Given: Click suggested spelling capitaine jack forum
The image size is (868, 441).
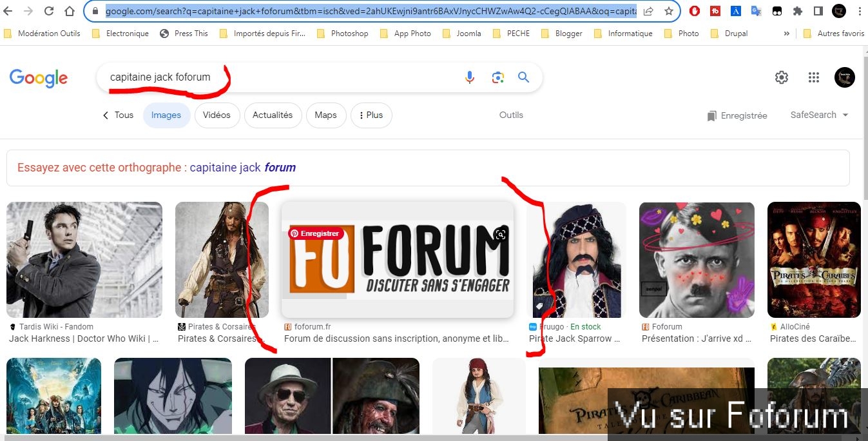Looking at the screenshot, I should pyautogui.click(x=242, y=168).
